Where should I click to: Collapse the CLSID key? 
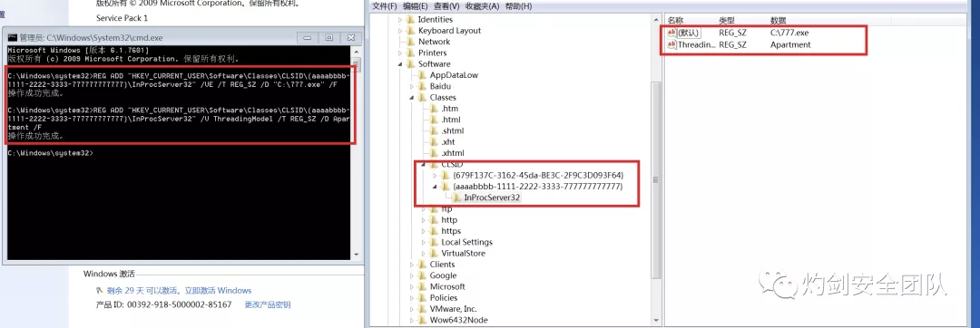click(x=423, y=164)
